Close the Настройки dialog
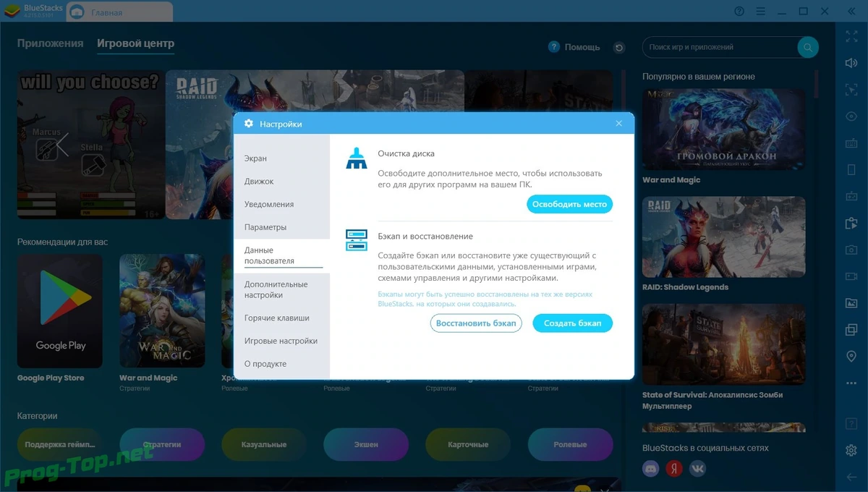 618,124
